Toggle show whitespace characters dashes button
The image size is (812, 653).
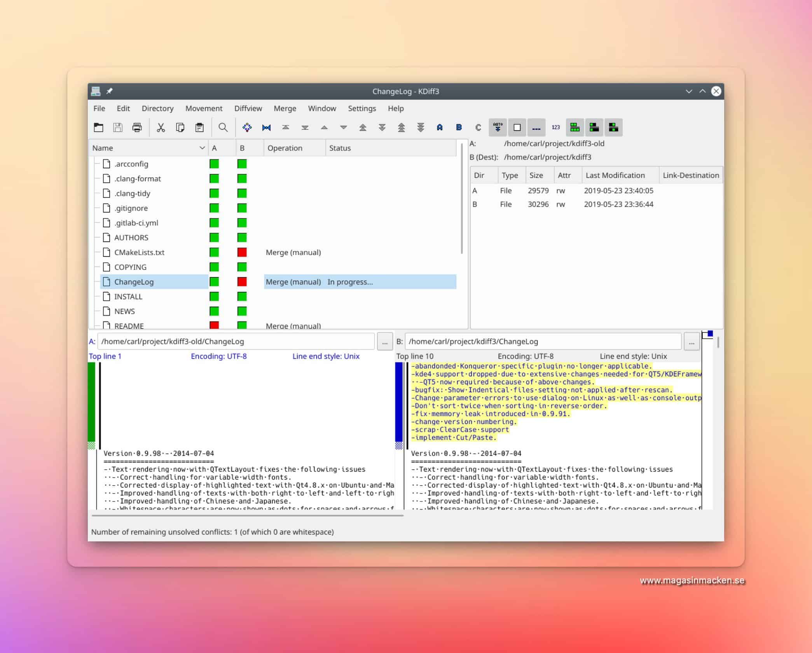point(536,127)
